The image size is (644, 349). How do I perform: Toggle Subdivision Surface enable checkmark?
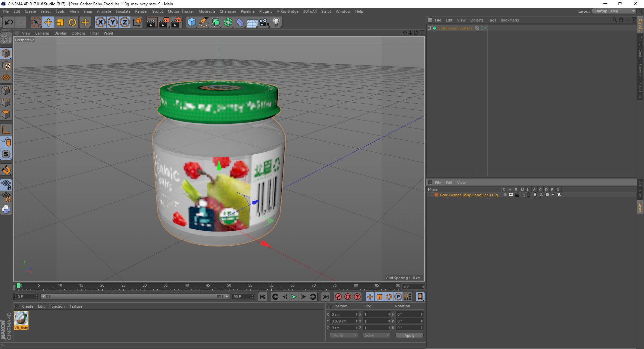[485, 28]
